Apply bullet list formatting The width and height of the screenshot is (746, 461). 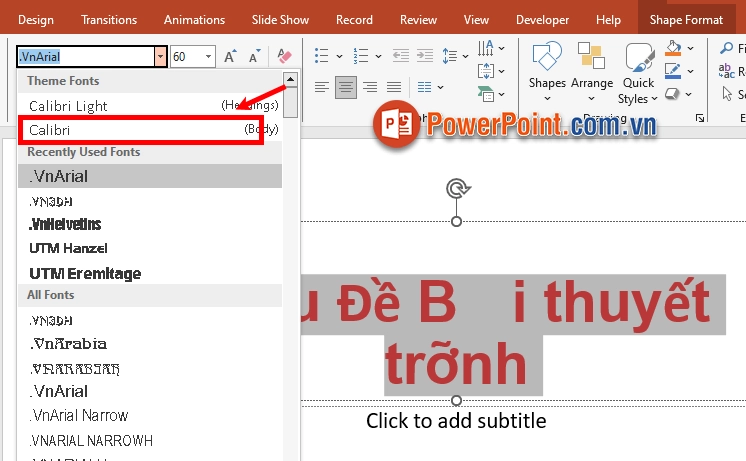[x=322, y=56]
